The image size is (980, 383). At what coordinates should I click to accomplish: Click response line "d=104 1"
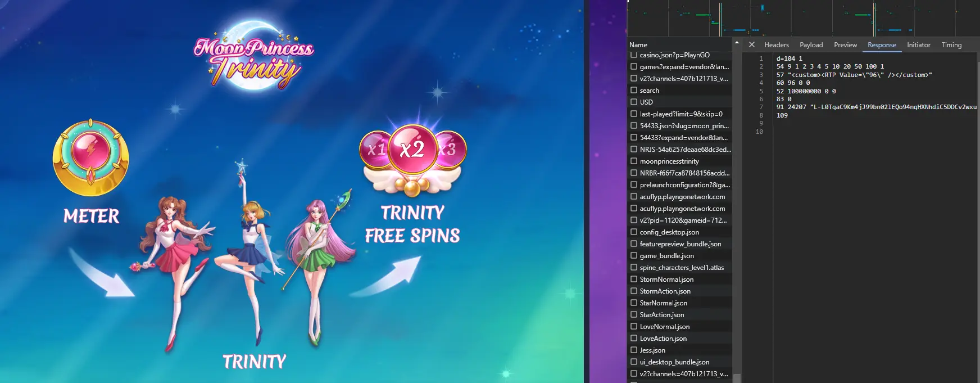[790, 58]
